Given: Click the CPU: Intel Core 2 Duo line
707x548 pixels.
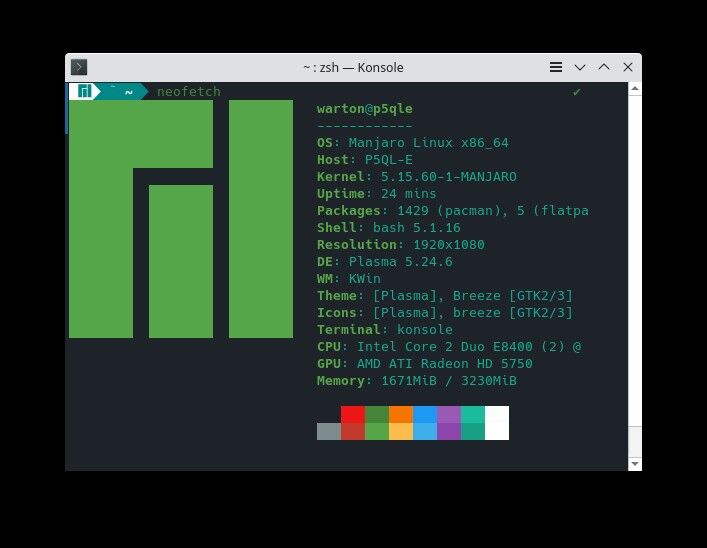Looking at the screenshot, I should (449, 347).
